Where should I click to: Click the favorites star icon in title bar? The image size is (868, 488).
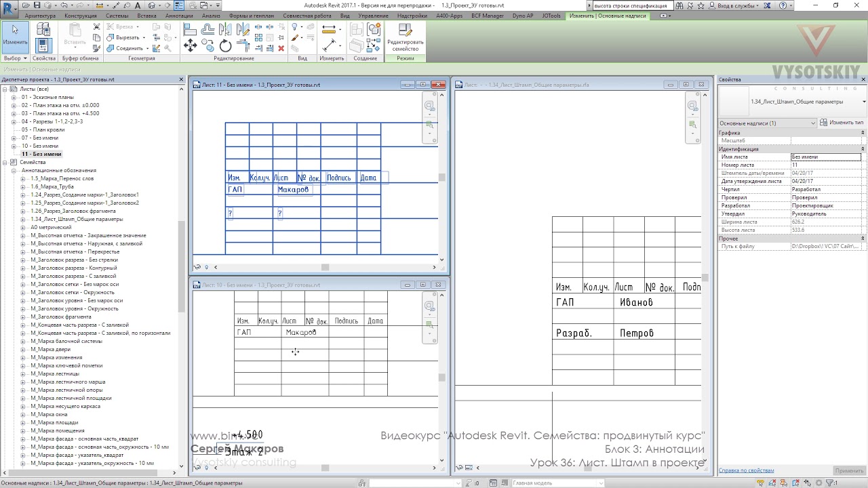pyautogui.click(x=701, y=5)
